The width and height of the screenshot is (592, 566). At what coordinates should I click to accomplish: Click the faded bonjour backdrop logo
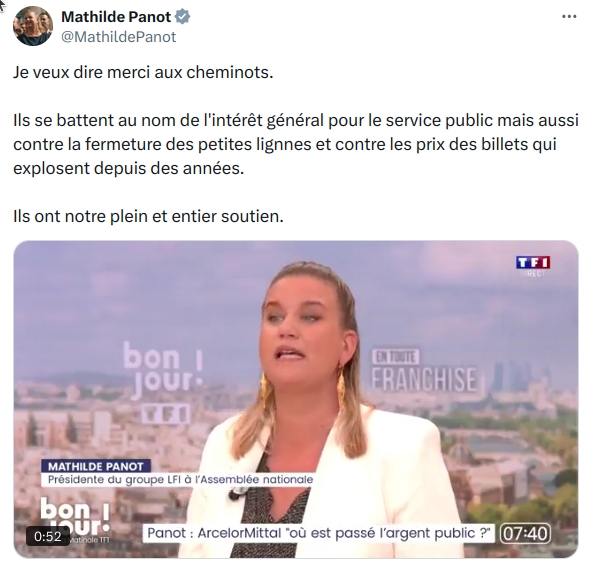(163, 370)
